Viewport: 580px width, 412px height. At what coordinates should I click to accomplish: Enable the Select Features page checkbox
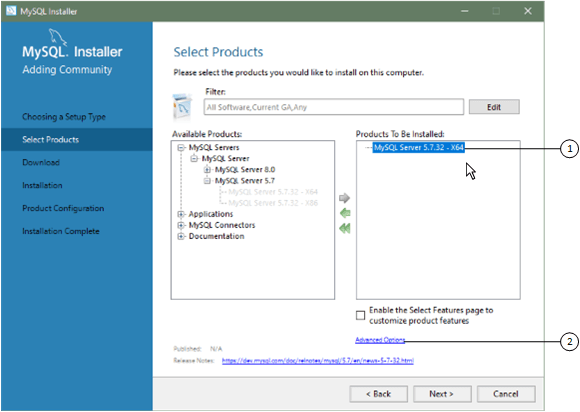point(360,315)
